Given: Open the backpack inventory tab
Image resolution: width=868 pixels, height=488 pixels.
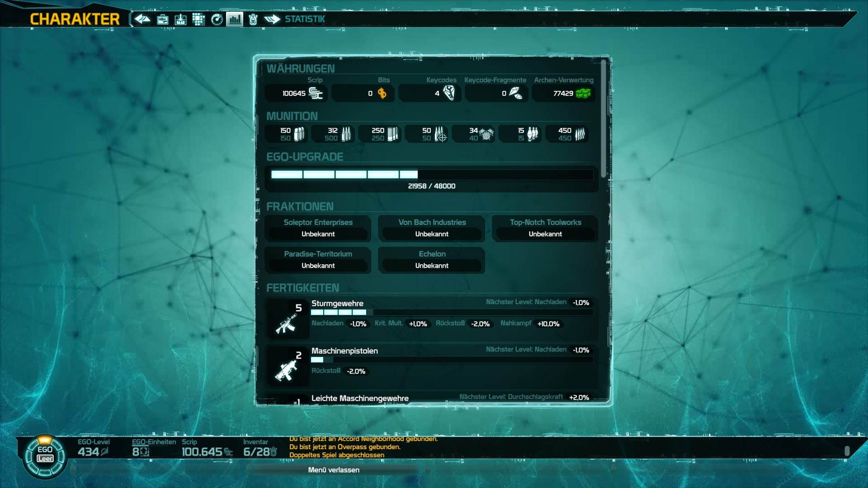Looking at the screenshot, I should (x=253, y=19).
